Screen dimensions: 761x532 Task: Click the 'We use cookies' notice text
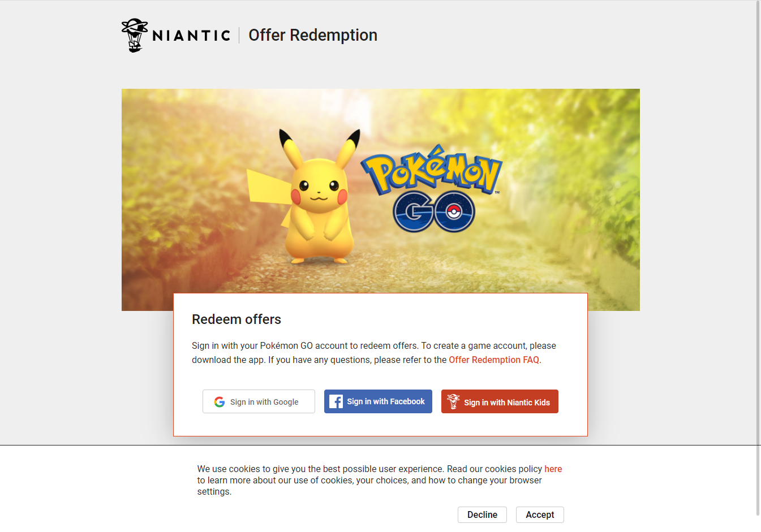coord(380,480)
